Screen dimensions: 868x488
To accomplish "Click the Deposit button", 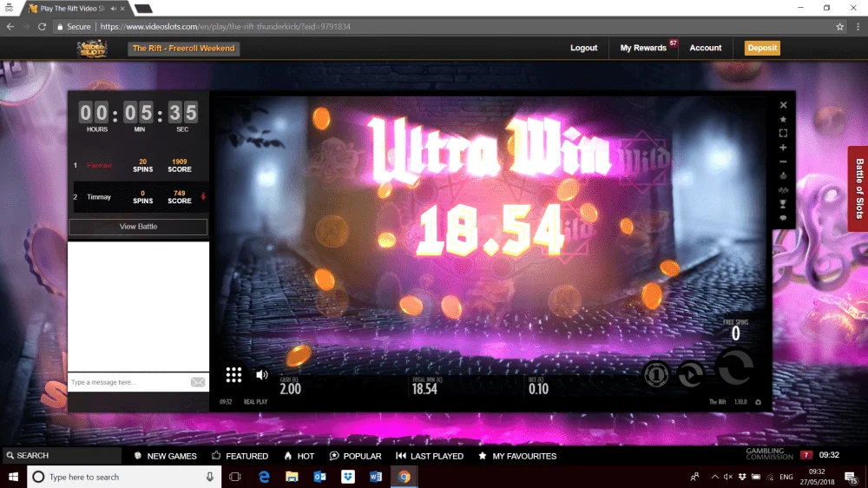I will (762, 48).
